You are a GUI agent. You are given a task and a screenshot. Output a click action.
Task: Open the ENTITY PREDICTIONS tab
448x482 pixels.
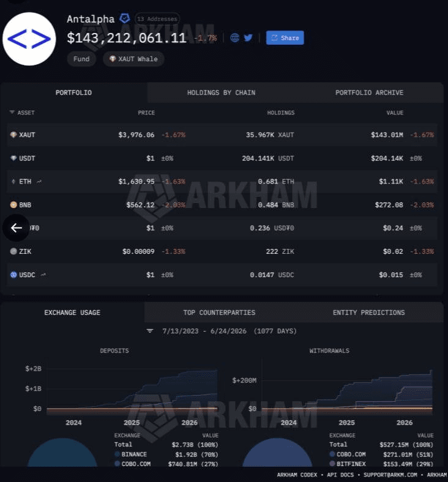click(368, 313)
